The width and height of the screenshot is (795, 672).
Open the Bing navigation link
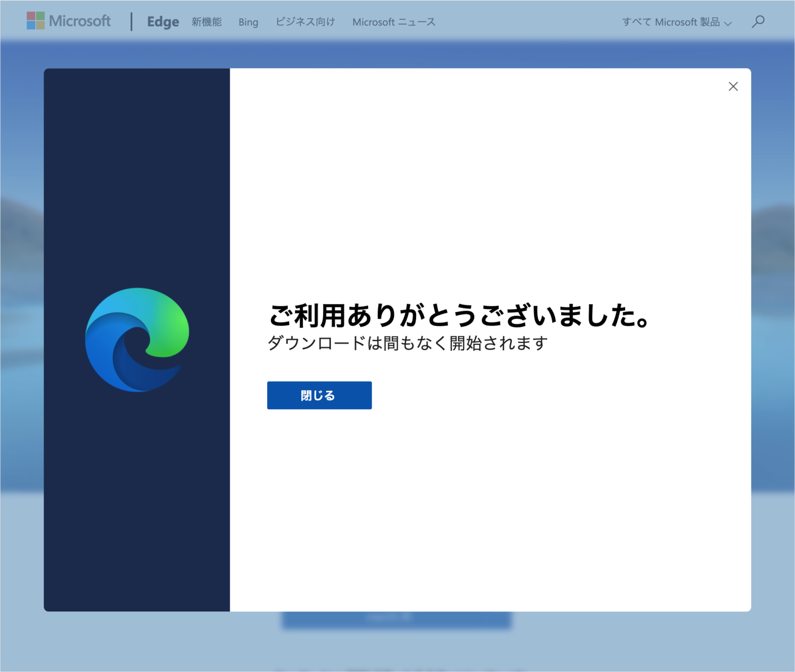248,22
